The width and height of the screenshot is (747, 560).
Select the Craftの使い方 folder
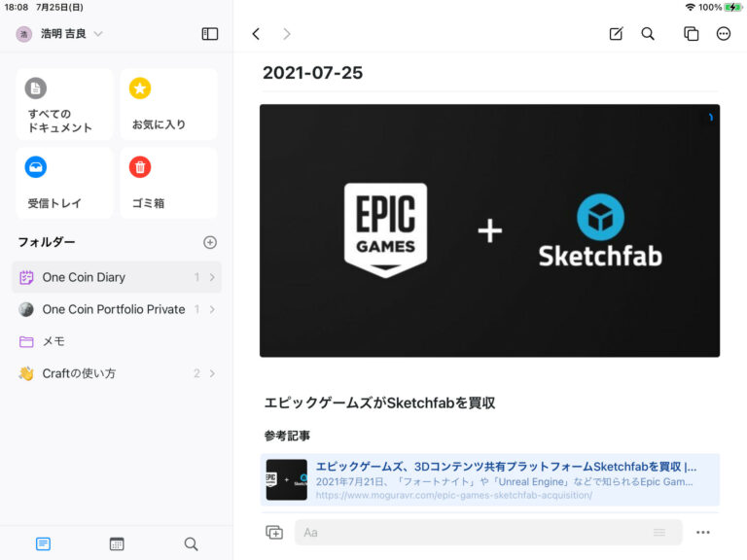pos(117,373)
